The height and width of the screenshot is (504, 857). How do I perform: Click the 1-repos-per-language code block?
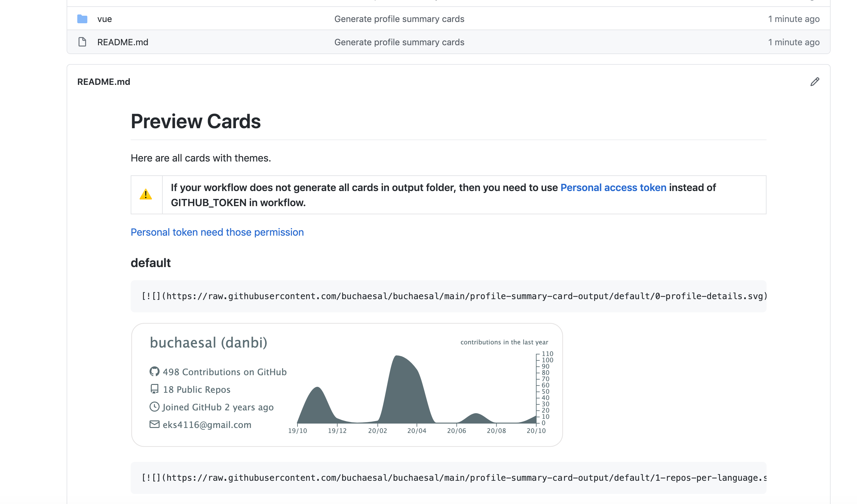(448, 478)
